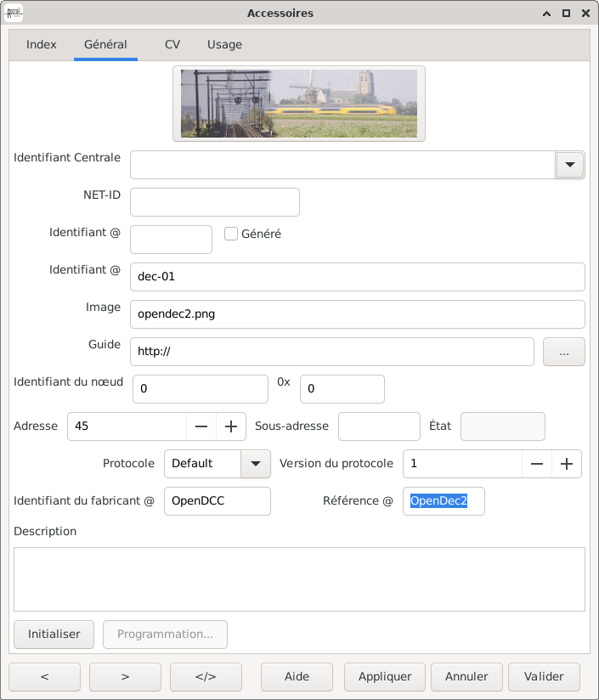Image resolution: width=599 pixels, height=700 pixels.
Task: Decrease the Adresse value with minus button
Action: (x=201, y=426)
